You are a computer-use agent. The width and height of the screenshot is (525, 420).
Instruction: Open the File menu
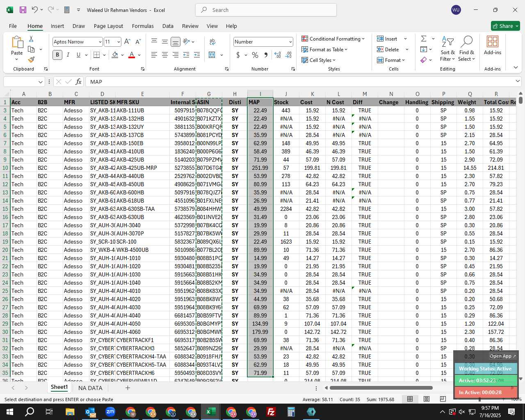pyautogui.click(x=13, y=26)
